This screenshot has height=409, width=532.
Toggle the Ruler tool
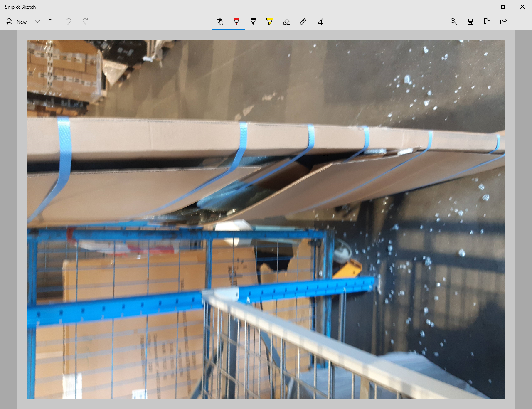303,22
